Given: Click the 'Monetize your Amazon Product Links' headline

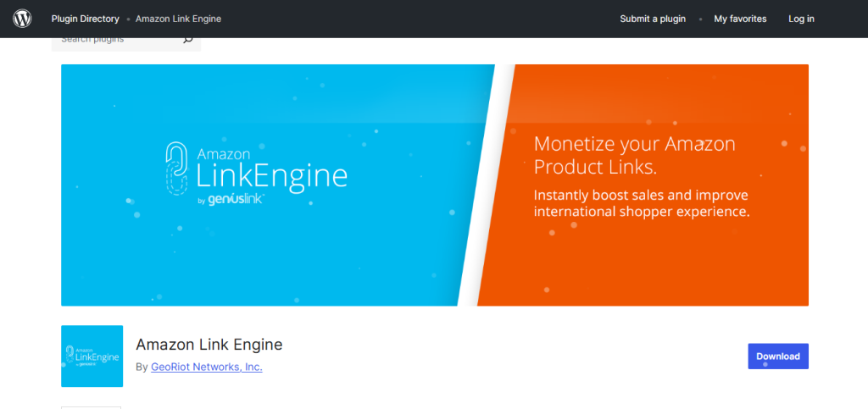Looking at the screenshot, I should pyautogui.click(x=634, y=153).
